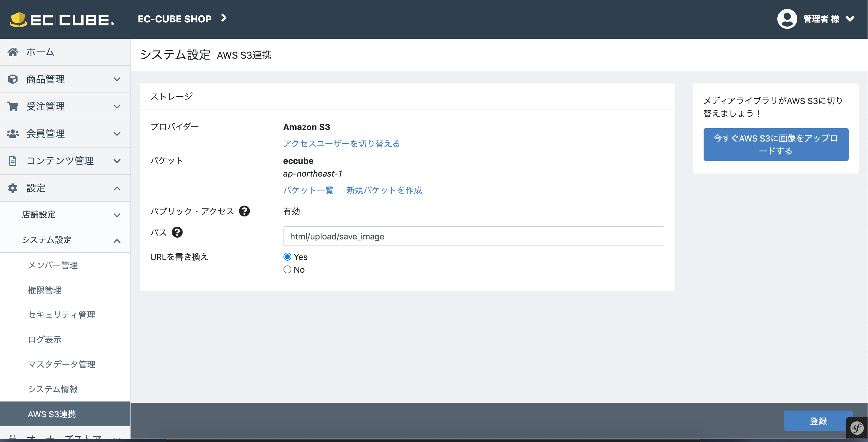The image size is (868, 442).
Task: Click 今すぐAWS S3に画像をアップロードする button
Action: pyautogui.click(x=776, y=144)
